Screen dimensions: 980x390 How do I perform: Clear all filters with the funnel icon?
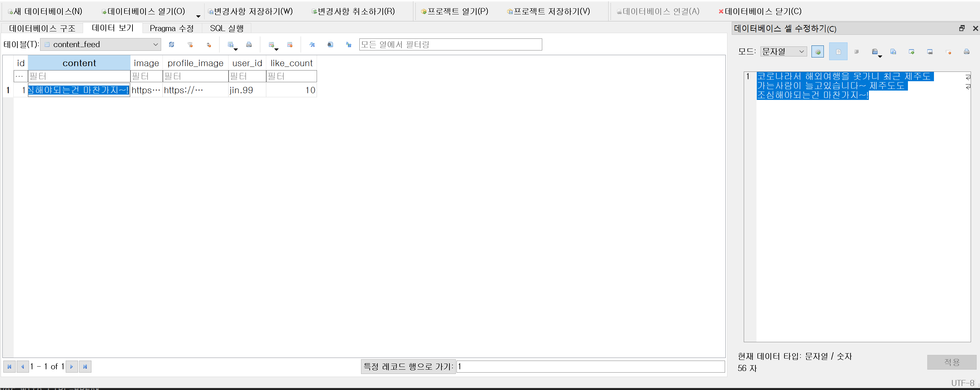[190, 44]
